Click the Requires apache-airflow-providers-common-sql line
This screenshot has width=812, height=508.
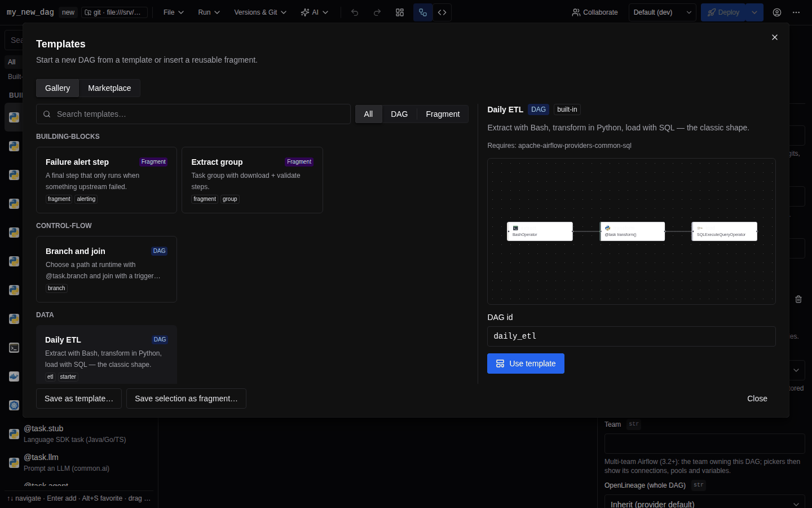(559, 146)
